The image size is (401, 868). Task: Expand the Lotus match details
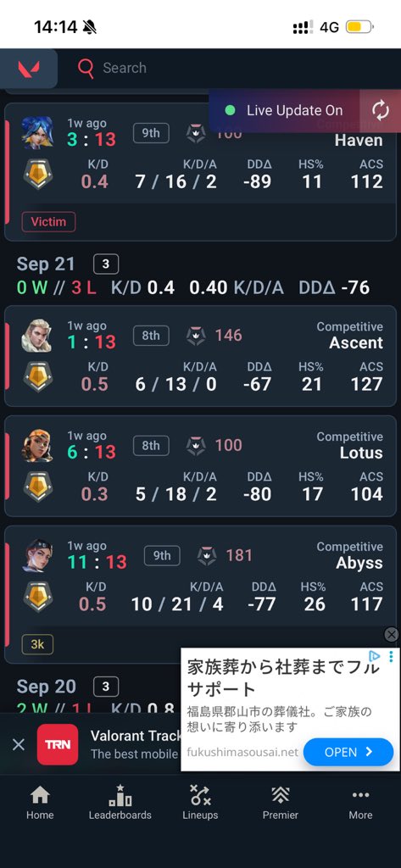200,466
